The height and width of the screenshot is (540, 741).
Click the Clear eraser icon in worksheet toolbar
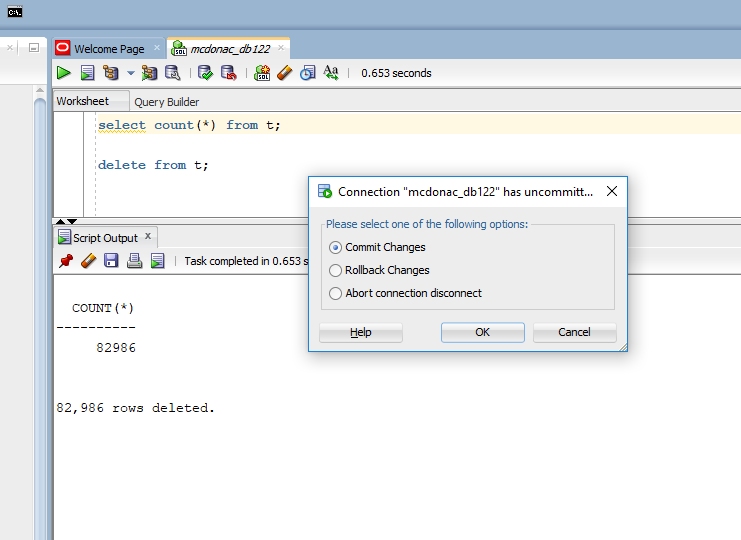pos(285,73)
